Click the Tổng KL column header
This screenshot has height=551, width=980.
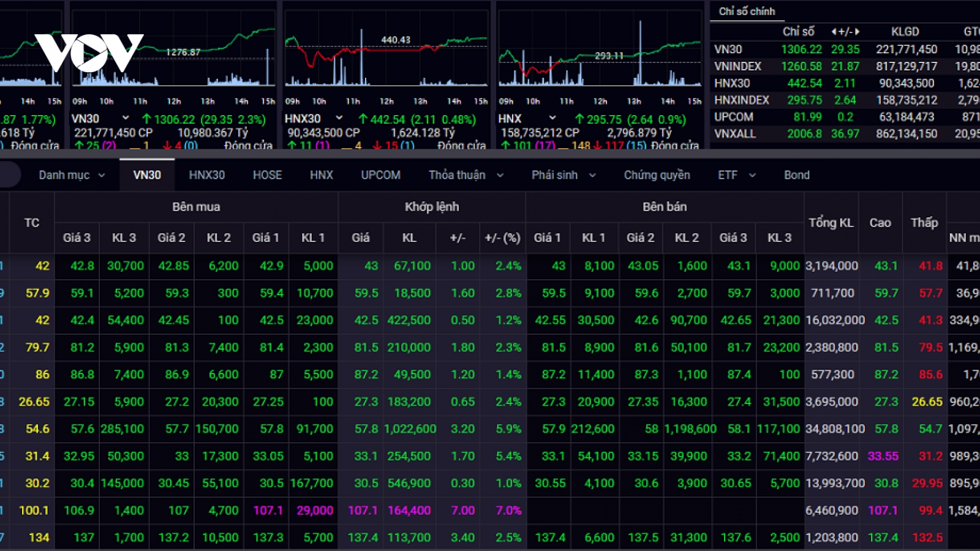click(831, 223)
